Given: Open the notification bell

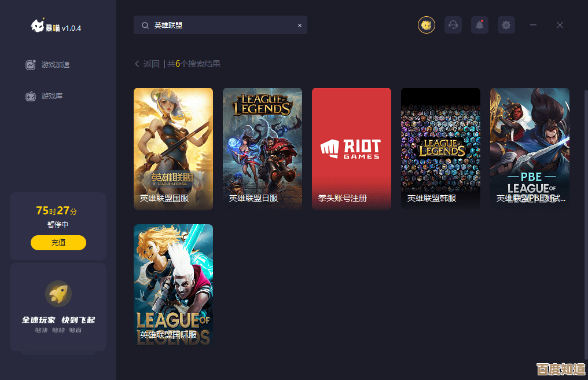Looking at the screenshot, I should pos(479,25).
